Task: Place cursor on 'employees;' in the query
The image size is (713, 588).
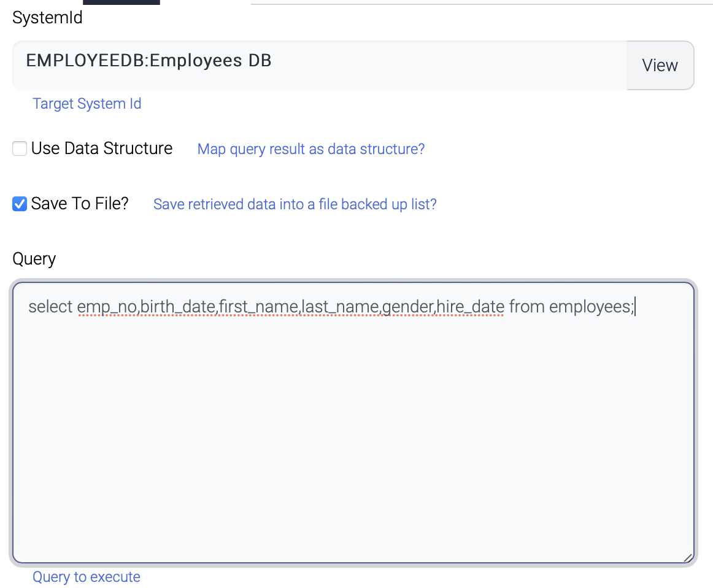Action: pyautogui.click(x=591, y=306)
